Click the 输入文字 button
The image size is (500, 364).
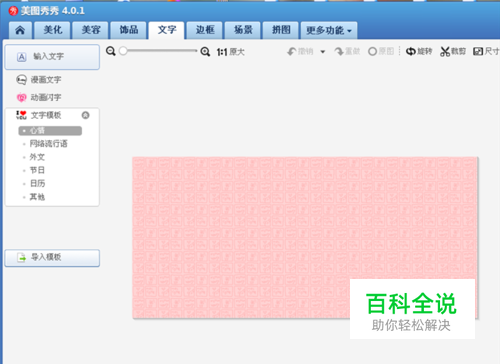coord(52,57)
